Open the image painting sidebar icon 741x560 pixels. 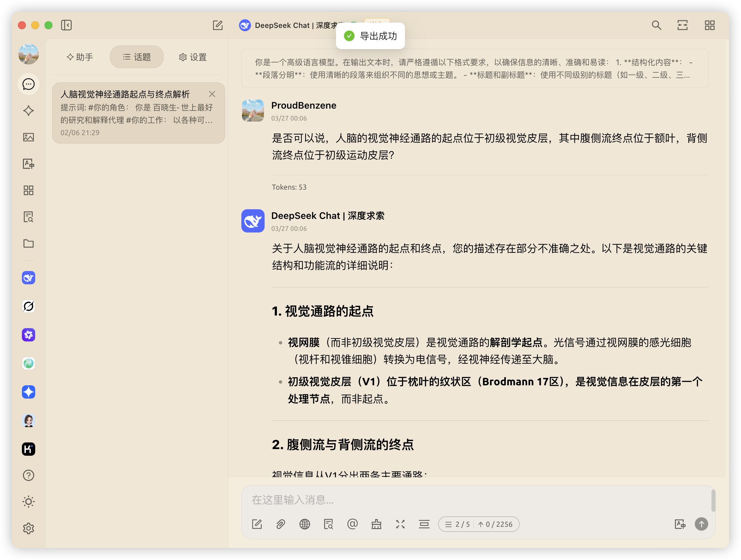tap(29, 137)
